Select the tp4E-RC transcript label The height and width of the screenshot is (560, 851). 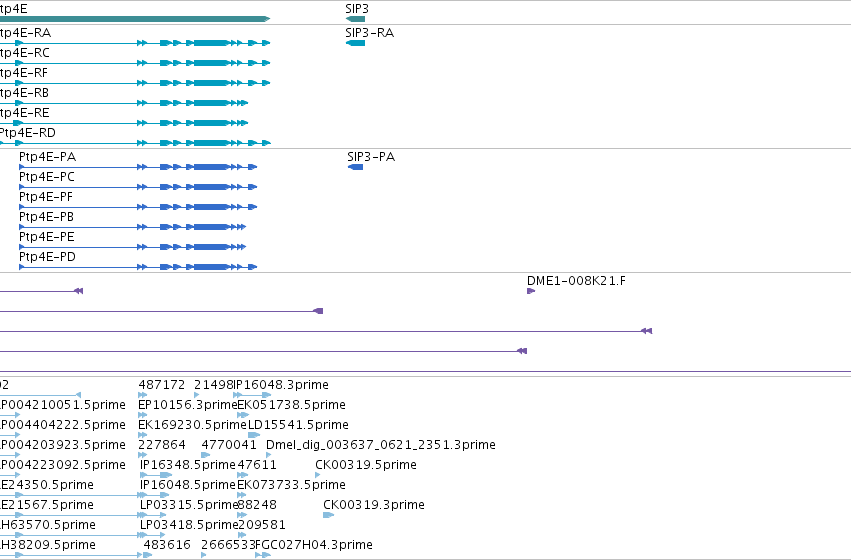[x=25, y=53]
